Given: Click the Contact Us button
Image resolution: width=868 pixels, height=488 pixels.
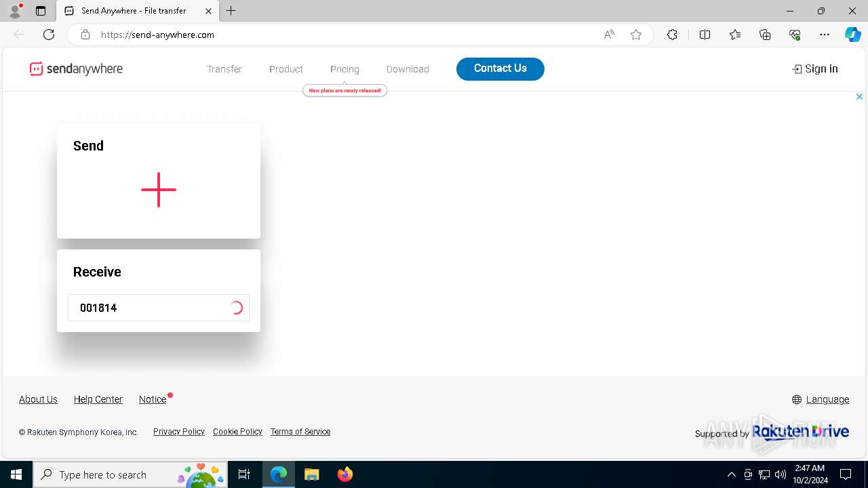Looking at the screenshot, I should click(500, 68).
